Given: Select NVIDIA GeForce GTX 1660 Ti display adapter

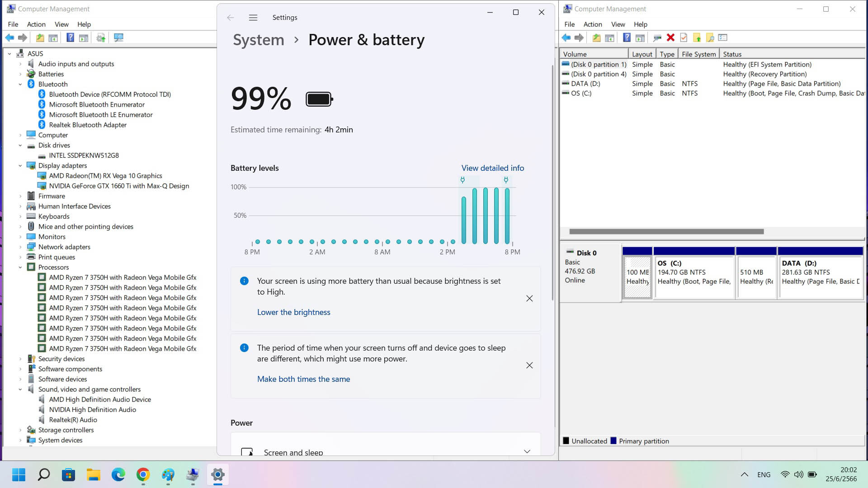Looking at the screenshot, I should point(119,186).
